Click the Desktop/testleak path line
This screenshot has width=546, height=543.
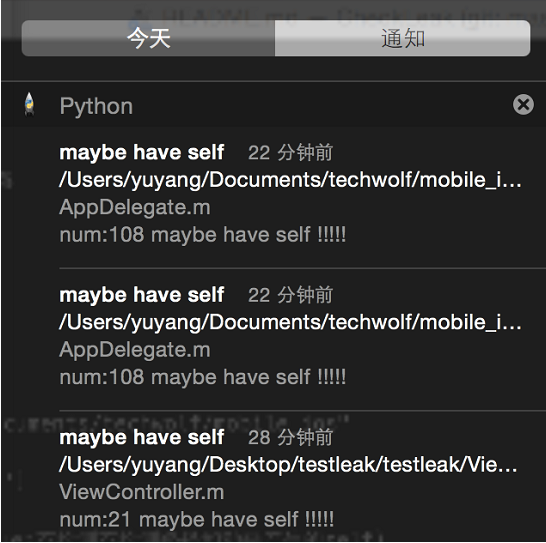(288, 465)
